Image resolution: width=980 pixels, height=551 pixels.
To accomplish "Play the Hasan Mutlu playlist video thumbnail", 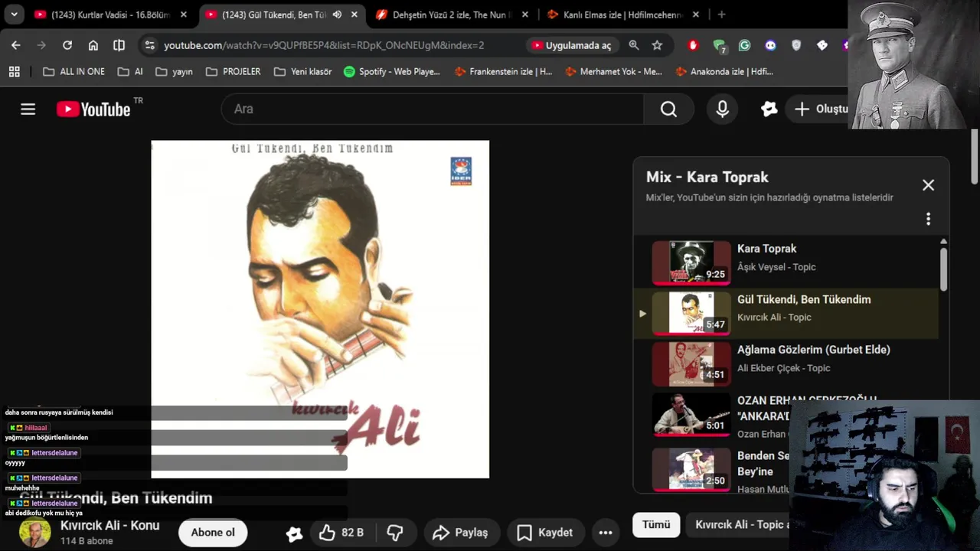I will [691, 469].
